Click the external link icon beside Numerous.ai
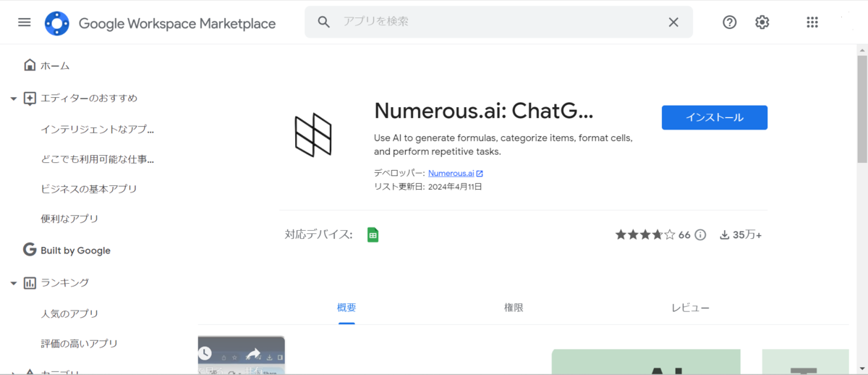868x375 pixels. pyautogui.click(x=480, y=174)
